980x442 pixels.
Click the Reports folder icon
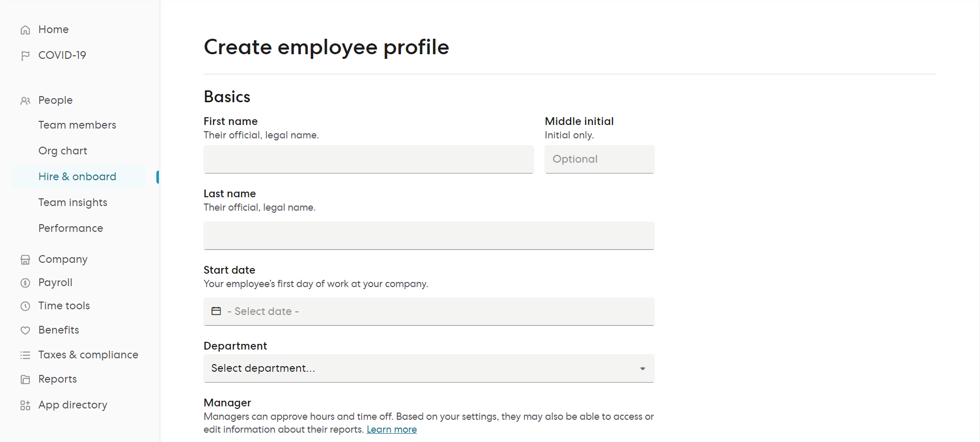[25, 380]
